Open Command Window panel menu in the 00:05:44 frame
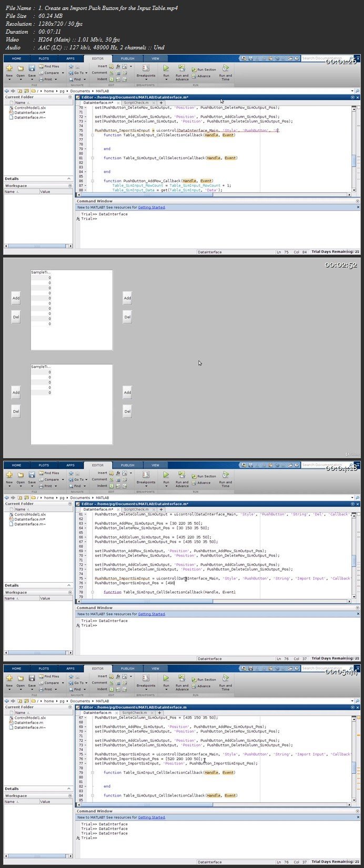 pyautogui.click(x=358, y=811)
